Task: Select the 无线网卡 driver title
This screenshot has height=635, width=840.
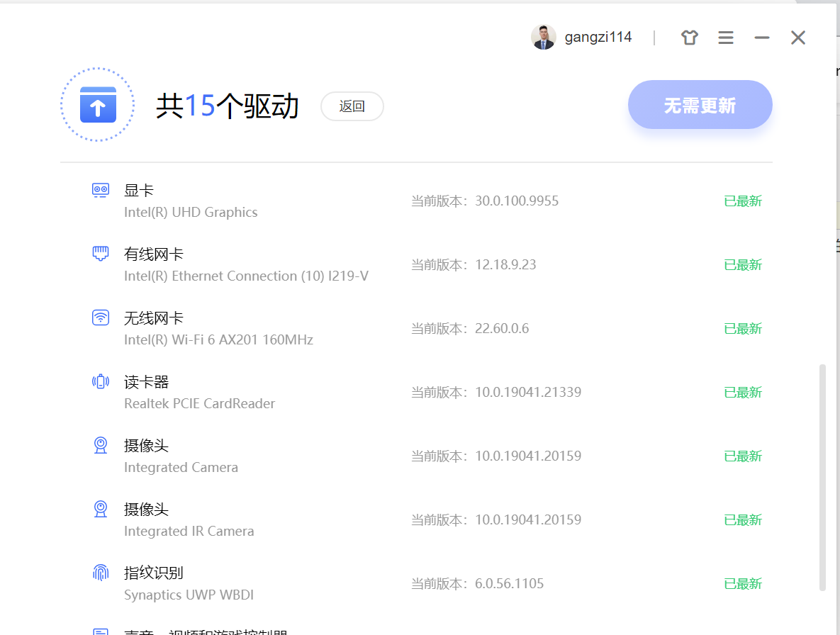Action: click(154, 318)
